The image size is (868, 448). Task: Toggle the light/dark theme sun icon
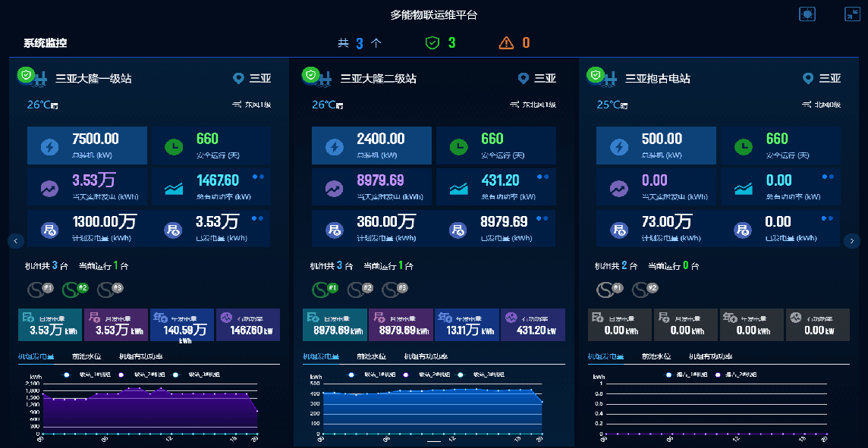(x=807, y=14)
